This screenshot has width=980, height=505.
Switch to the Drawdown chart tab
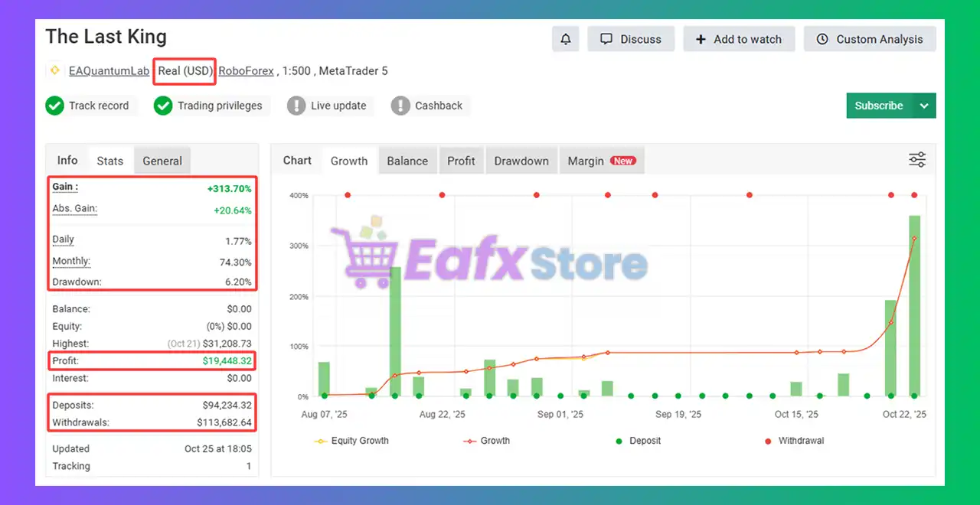521,161
